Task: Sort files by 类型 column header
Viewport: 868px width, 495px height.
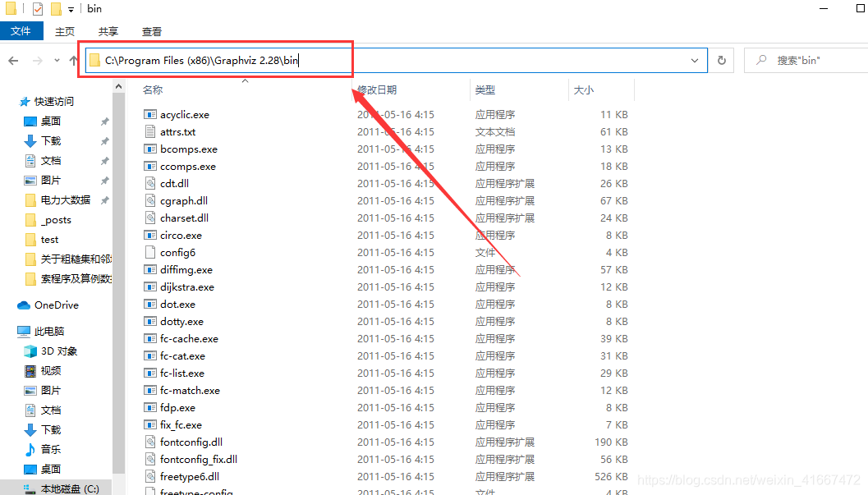Action: click(x=485, y=89)
